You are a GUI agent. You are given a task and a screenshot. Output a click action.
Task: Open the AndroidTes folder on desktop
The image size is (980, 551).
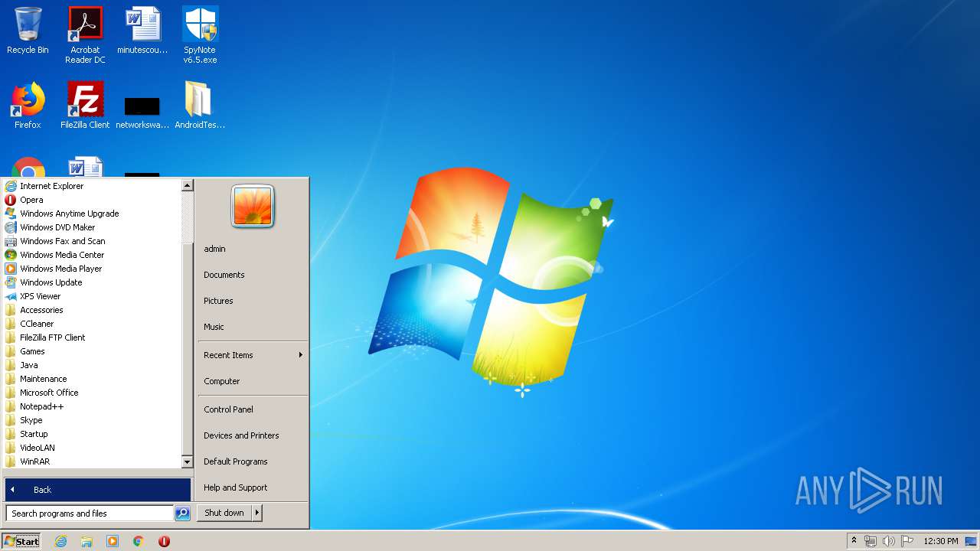click(x=200, y=105)
